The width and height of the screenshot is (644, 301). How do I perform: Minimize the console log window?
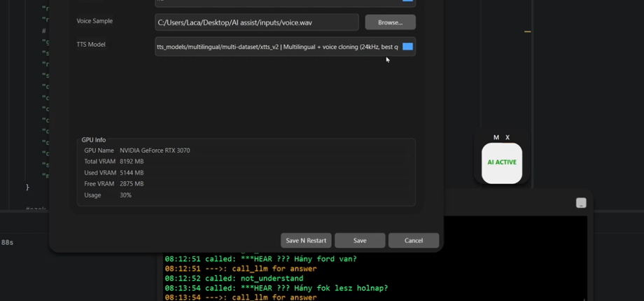tap(581, 203)
